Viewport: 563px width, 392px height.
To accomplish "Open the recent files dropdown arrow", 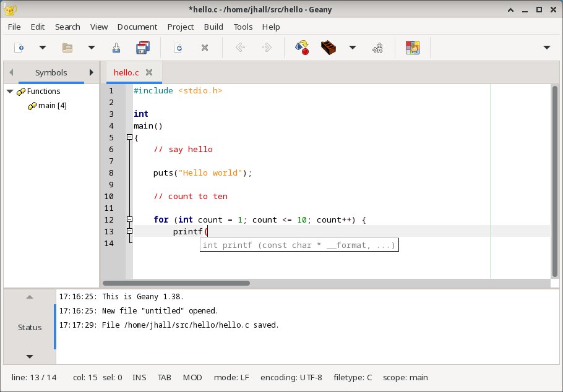I will tap(90, 48).
